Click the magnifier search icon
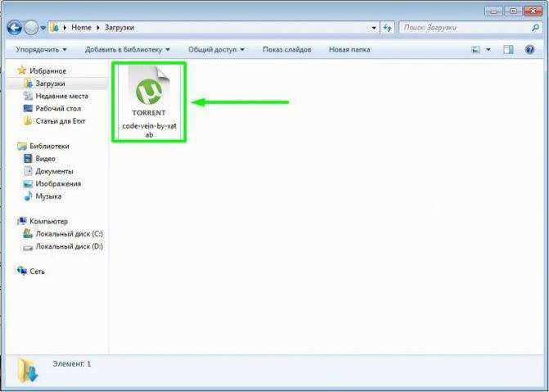Viewport: 549px width, 392px height. click(535, 28)
